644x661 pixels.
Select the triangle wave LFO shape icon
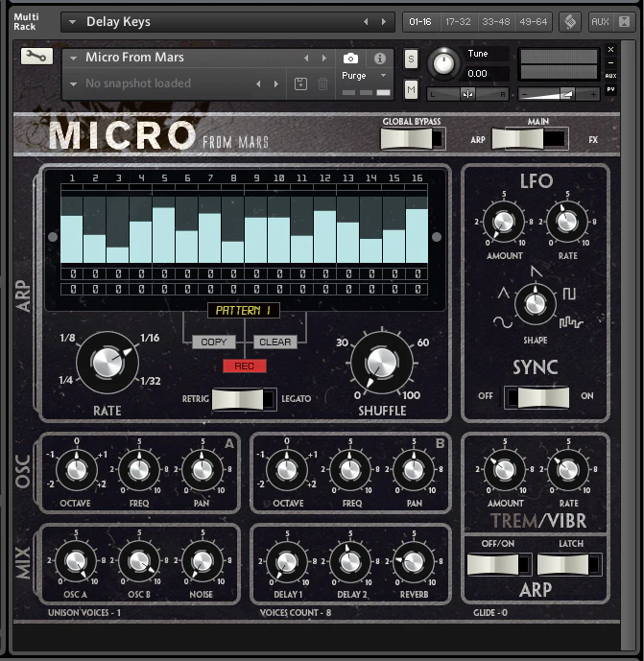pyautogui.click(x=503, y=293)
